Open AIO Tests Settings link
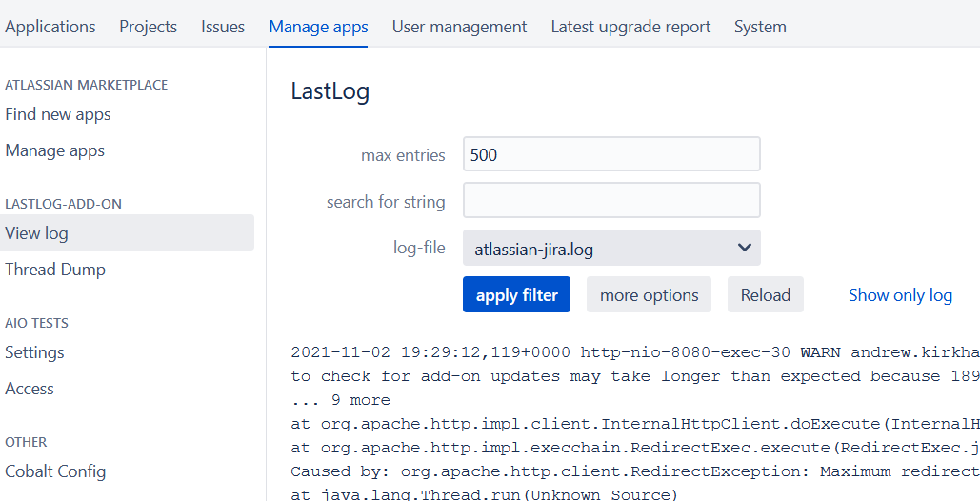 pos(34,352)
